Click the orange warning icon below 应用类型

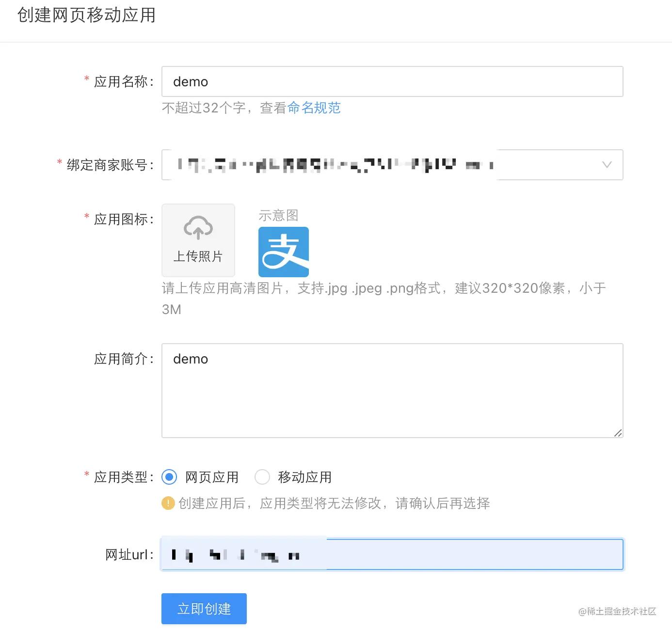pyautogui.click(x=168, y=504)
